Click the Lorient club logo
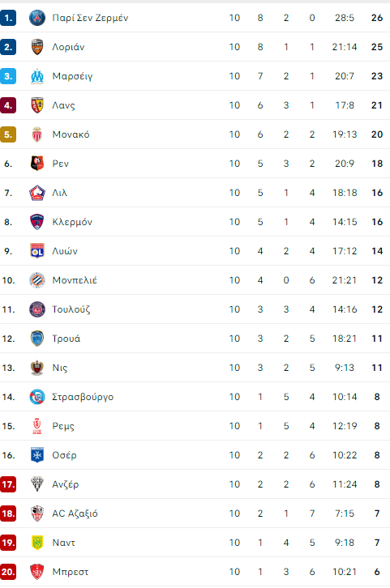 point(37,47)
